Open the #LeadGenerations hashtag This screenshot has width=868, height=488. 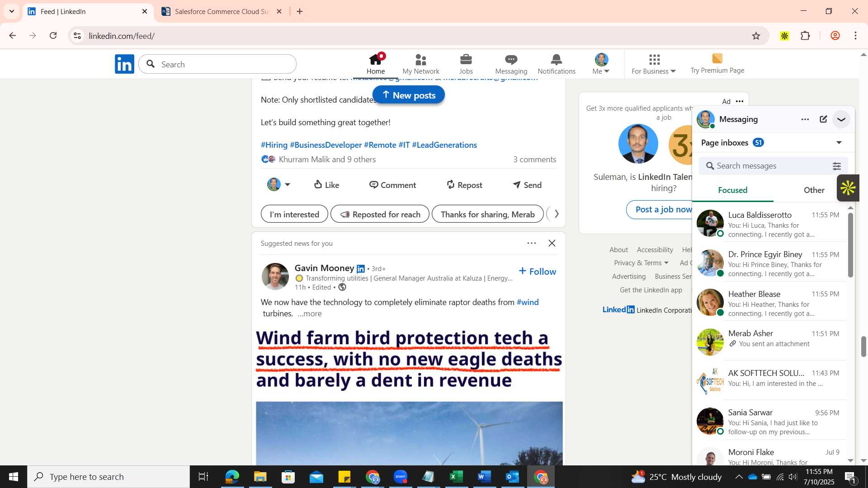[x=444, y=145]
